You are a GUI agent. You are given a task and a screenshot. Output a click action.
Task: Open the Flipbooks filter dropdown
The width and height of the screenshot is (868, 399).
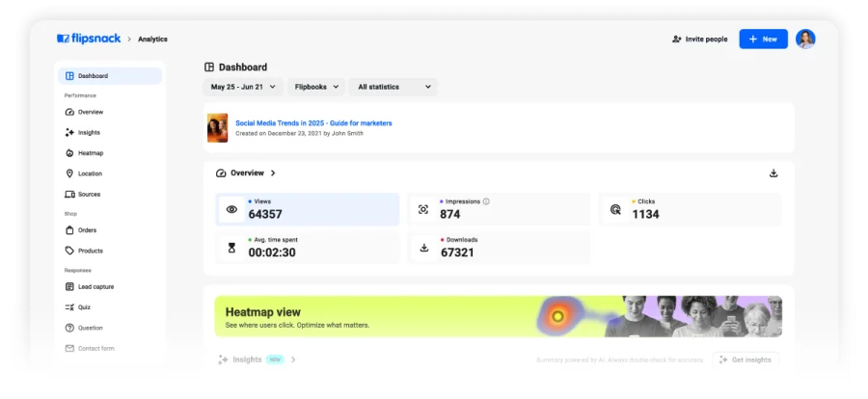(316, 87)
